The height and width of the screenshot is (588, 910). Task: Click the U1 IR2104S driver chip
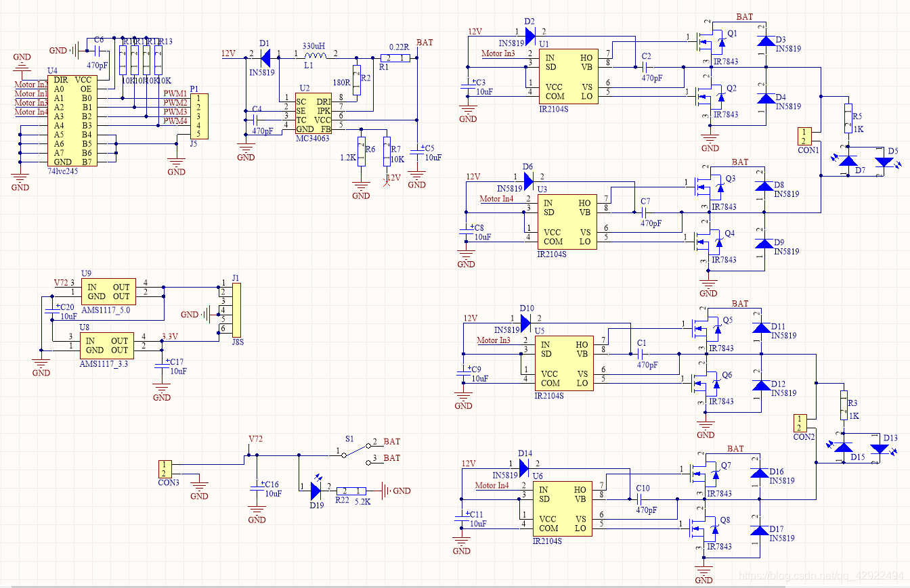click(567, 76)
